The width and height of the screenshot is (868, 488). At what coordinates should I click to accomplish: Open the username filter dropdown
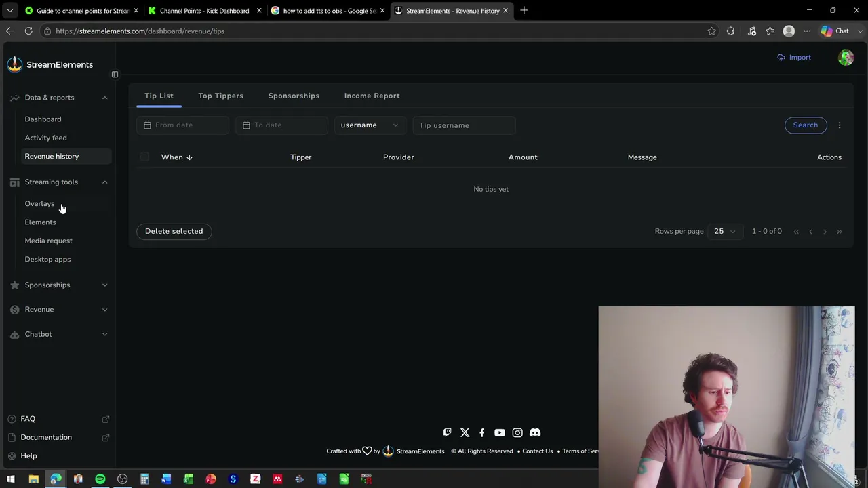click(370, 125)
